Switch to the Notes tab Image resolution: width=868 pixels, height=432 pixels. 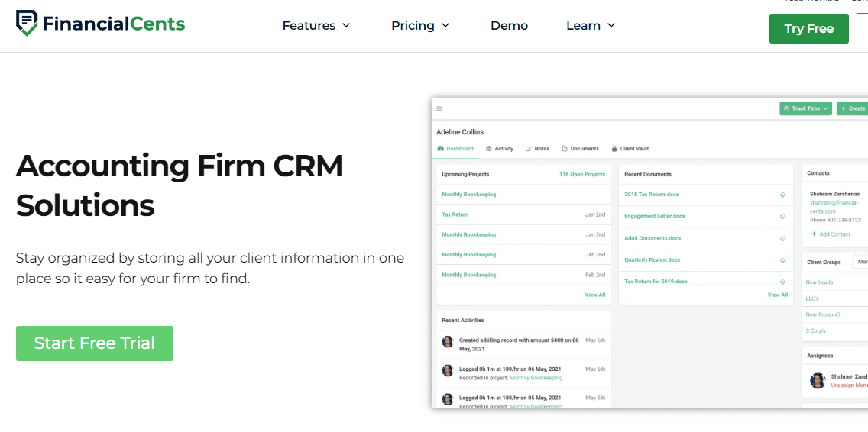tap(537, 149)
